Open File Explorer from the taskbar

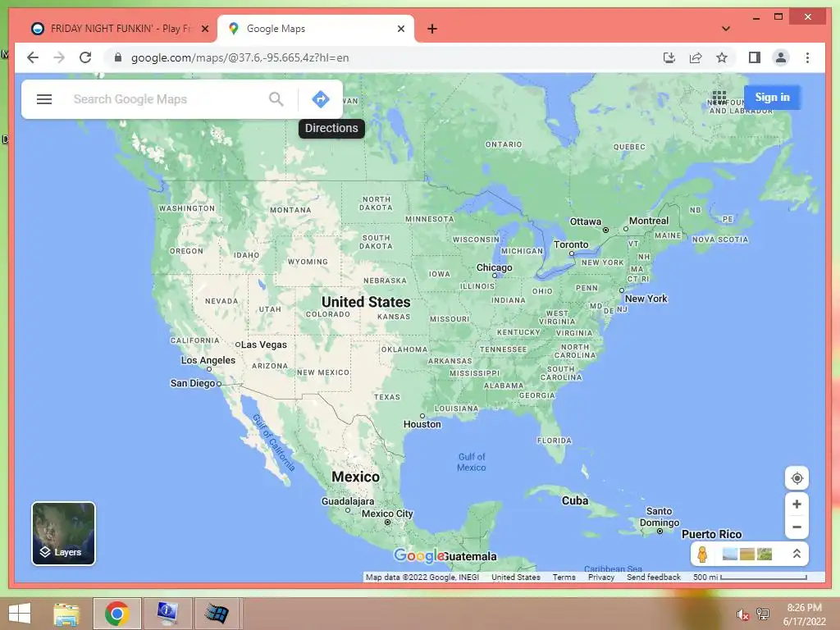66,614
